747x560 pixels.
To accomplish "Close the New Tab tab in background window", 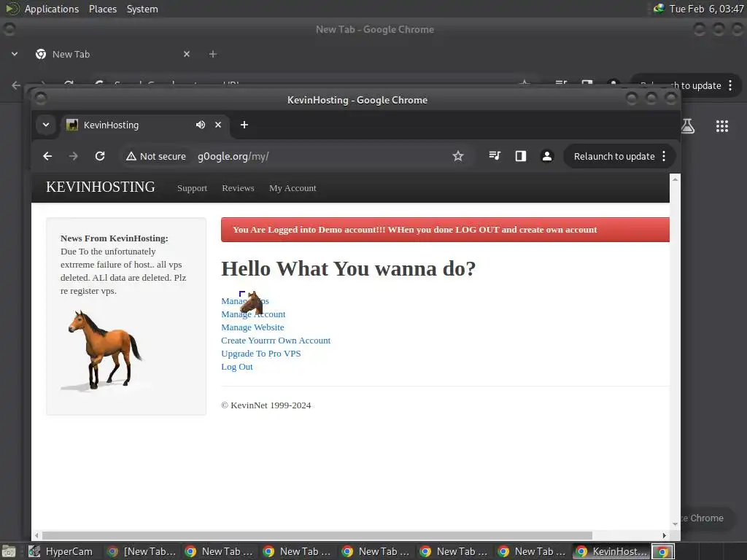I will pyautogui.click(x=187, y=54).
